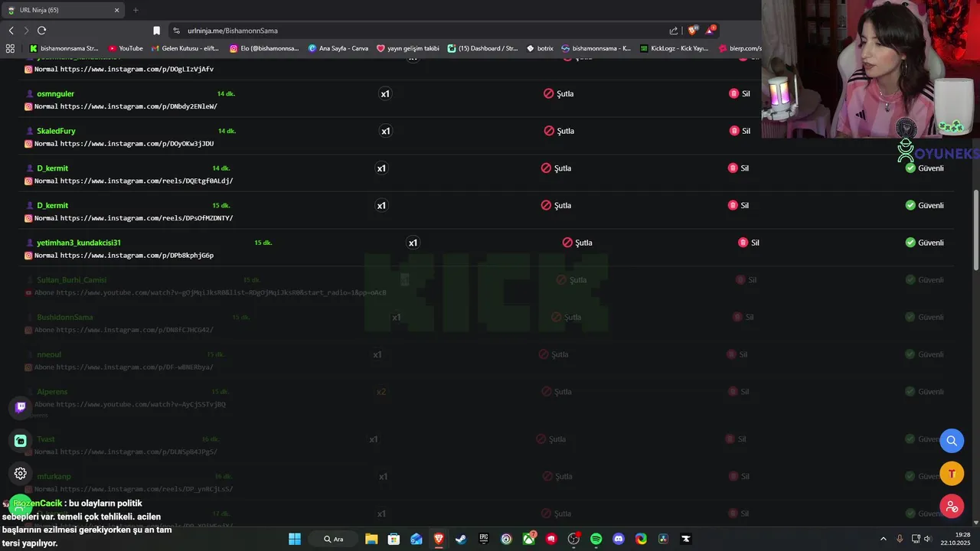Open volume control in system tray
Viewport: 980px width, 551px height.
[928, 539]
